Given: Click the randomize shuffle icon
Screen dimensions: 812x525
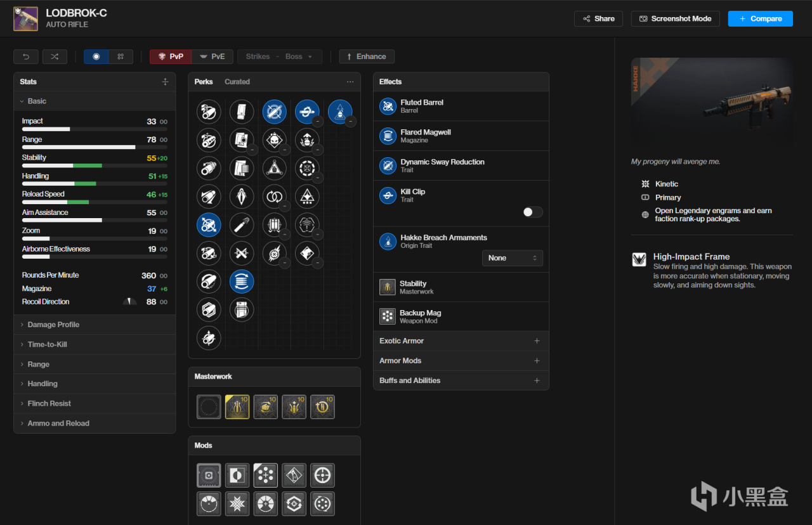Looking at the screenshot, I should 55,56.
